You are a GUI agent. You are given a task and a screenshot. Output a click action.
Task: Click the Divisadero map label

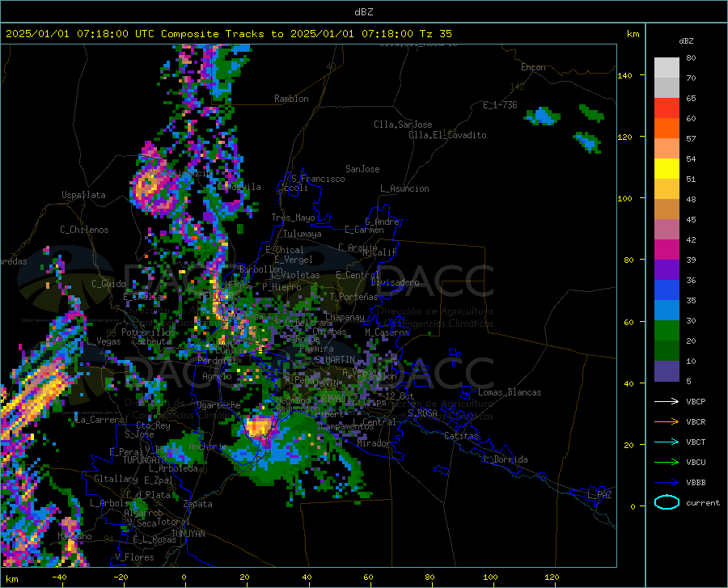(x=395, y=282)
